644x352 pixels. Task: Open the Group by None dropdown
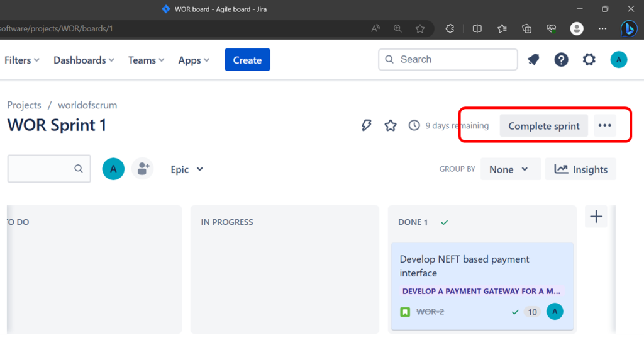511,169
